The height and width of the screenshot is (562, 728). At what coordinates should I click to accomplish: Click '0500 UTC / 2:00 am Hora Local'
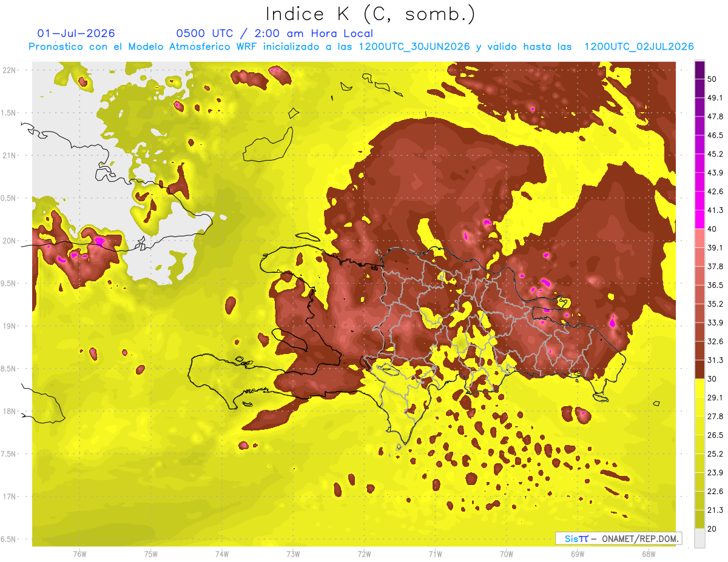pyautogui.click(x=275, y=33)
